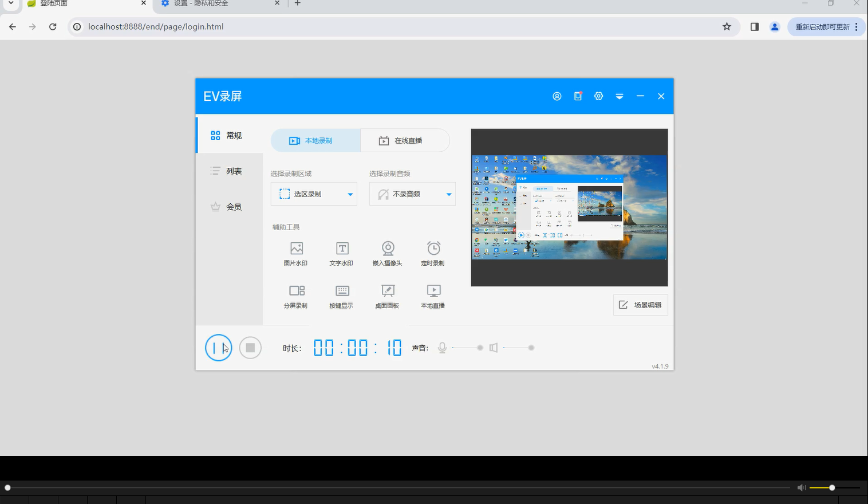
Task: Open the 图片水印 tool
Action: pyautogui.click(x=296, y=254)
